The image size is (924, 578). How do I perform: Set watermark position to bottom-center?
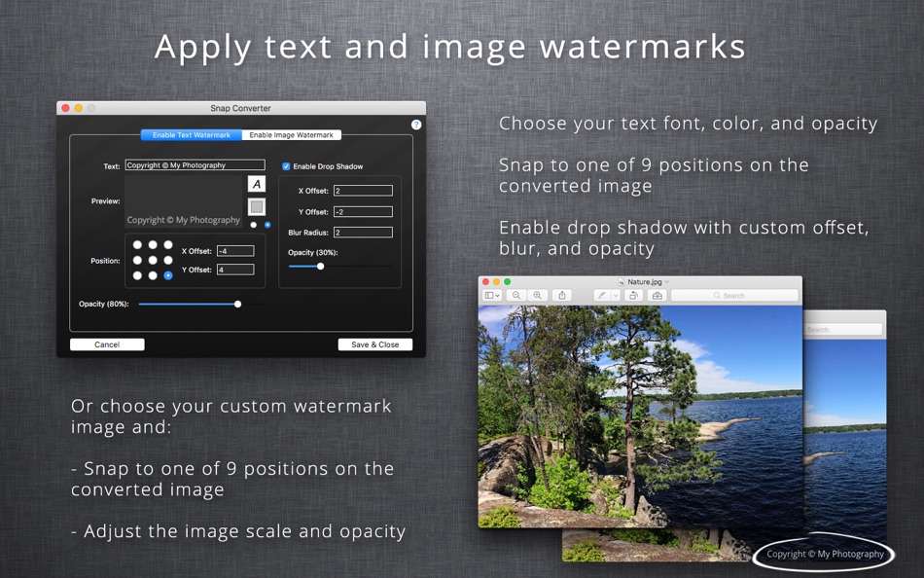click(153, 275)
